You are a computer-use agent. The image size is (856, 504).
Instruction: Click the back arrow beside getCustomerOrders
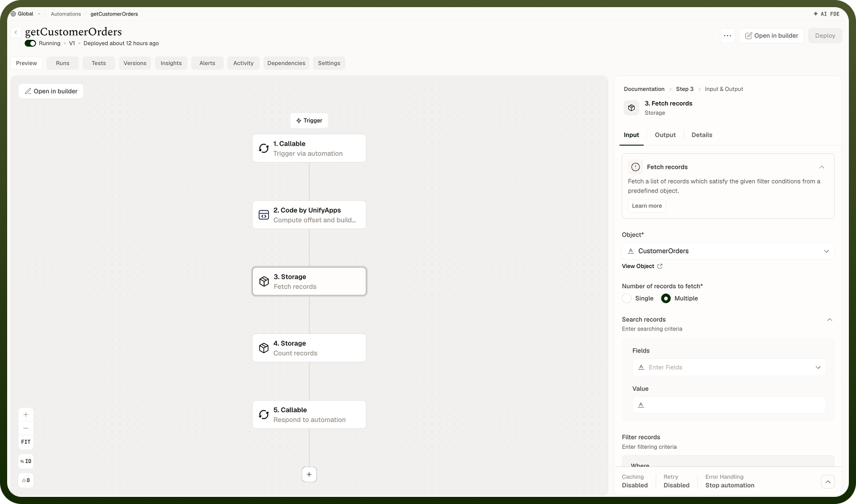click(x=16, y=32)
